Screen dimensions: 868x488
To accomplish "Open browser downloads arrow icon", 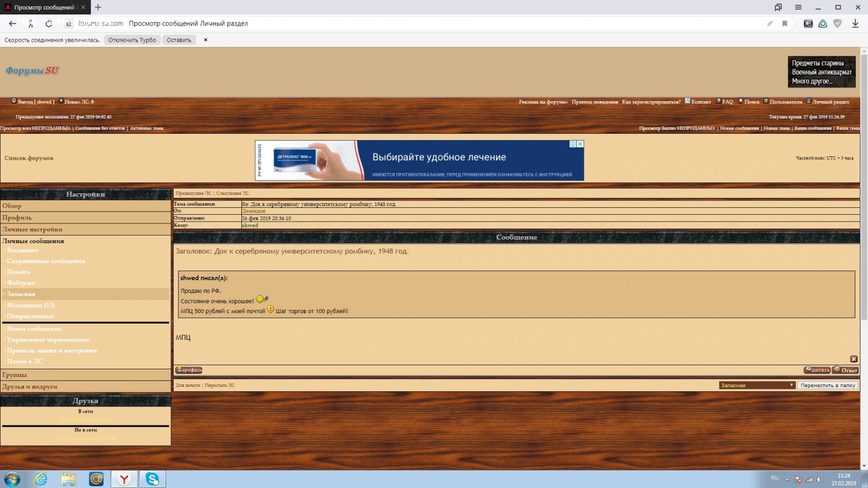I will [855, 24].
